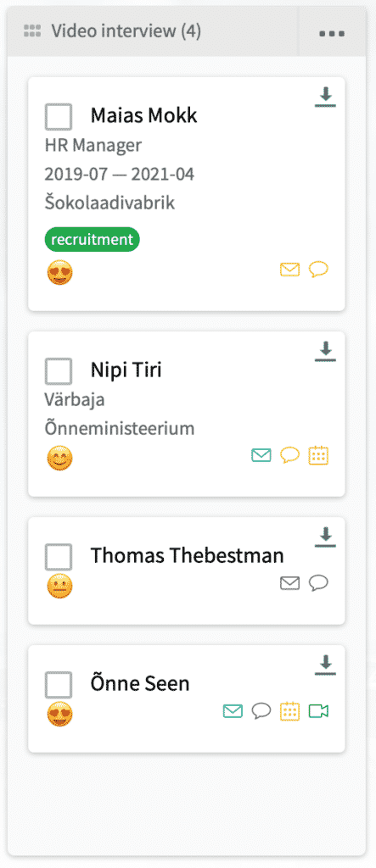Image resolution: width=376 pixels, height=868 pixels.
Task: Check the Õnne Seen checkbox
Action: click(x=59, y=684)
